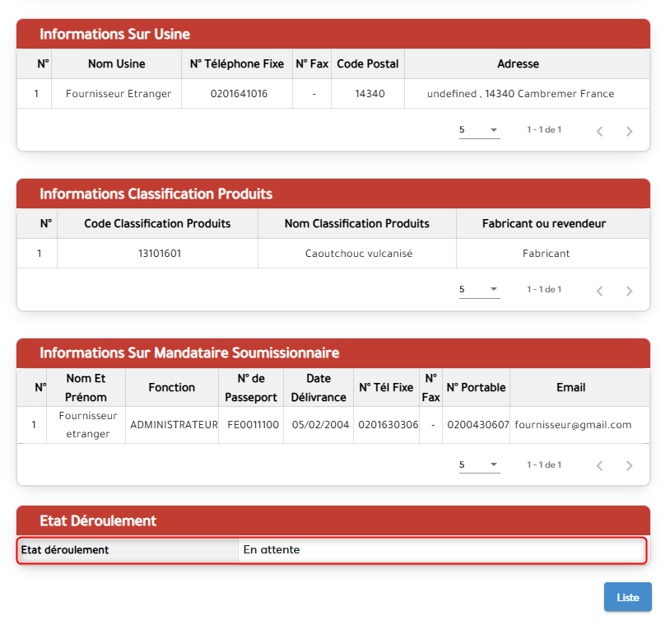Click previous page in Mandataire Soumissionnaire table
This screenshot has height=644, width=670.
coord(599,466)
